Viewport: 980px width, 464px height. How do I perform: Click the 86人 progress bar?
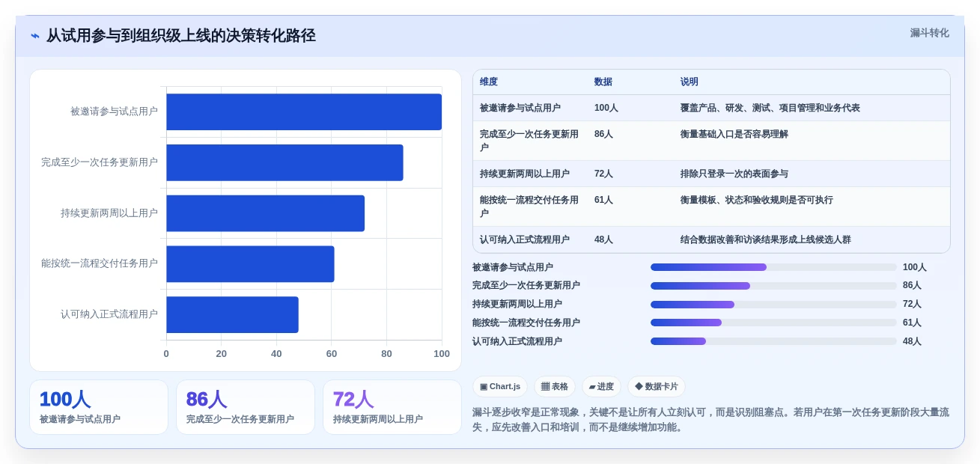pos(773,286)
